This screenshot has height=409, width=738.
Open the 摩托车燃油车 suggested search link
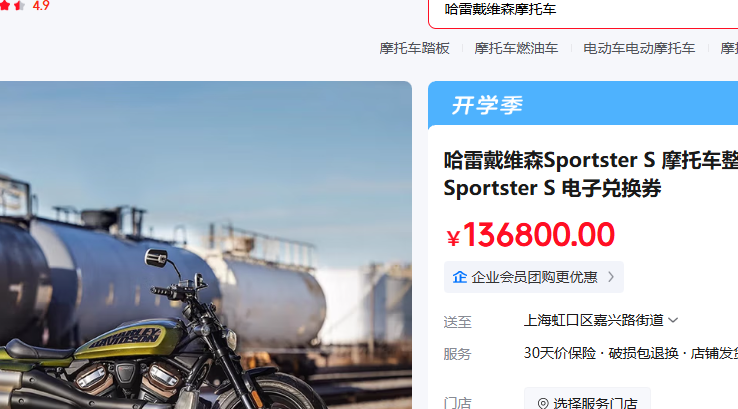[516, 48]
